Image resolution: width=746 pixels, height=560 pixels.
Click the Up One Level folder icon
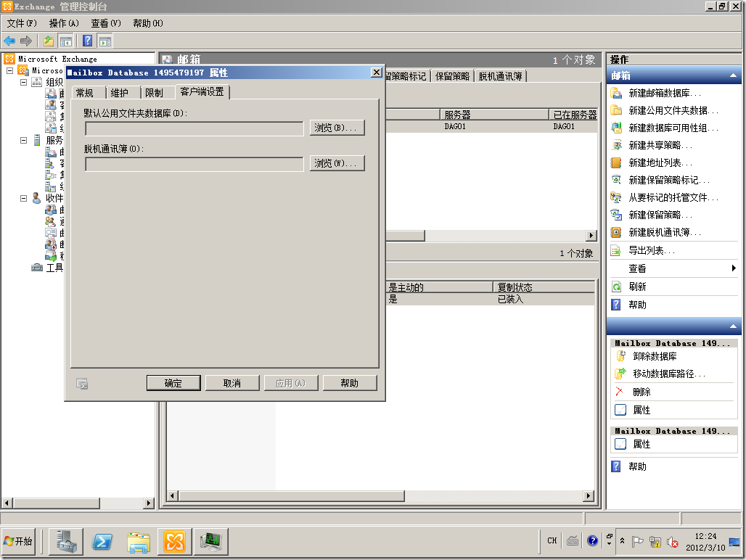pyautogui.click(x=49, y=41)
